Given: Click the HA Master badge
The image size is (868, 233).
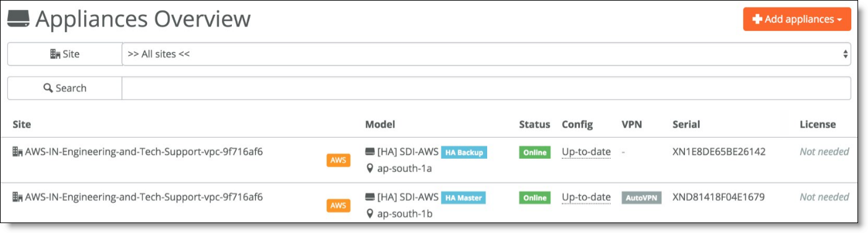Looking at the screenshot, I should (463, 198).
